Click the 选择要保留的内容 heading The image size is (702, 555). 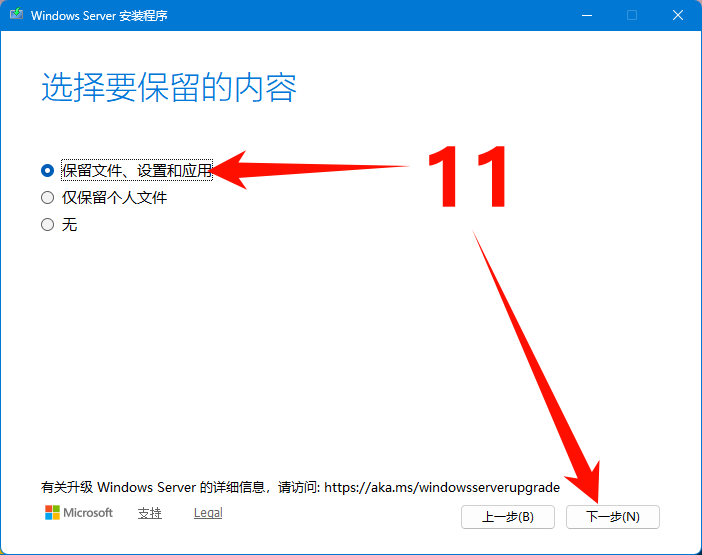[169, 87]
